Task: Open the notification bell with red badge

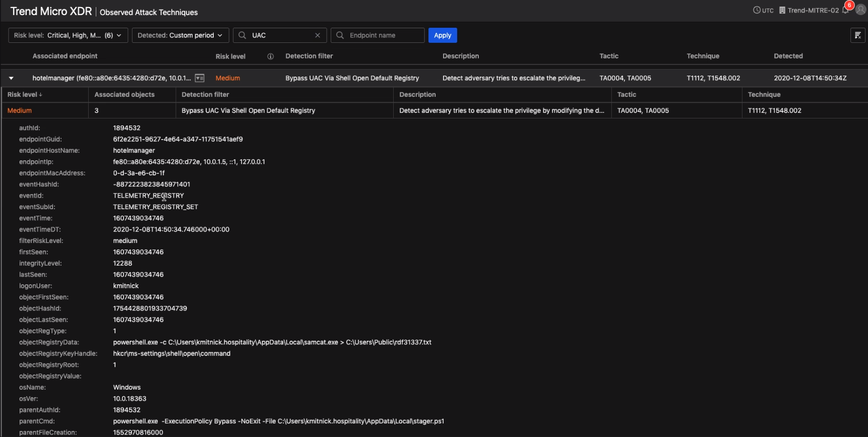Action: pyautogui.click(x=846, y=10)
